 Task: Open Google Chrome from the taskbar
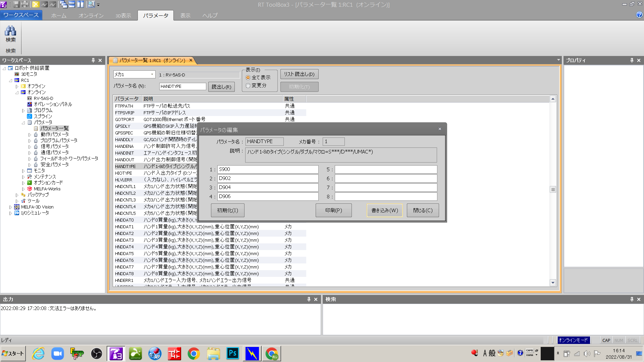(x=194, y=353)
